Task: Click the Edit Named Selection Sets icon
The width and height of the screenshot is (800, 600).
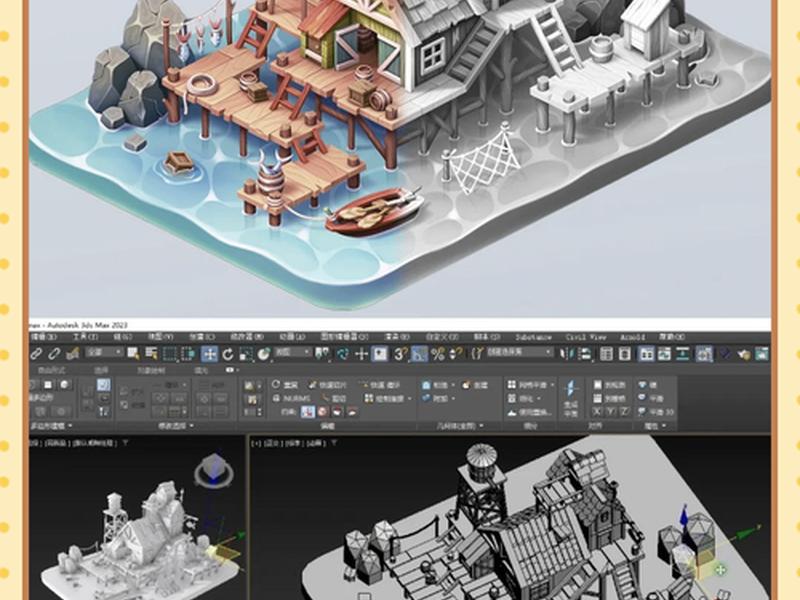Action: (x=477, y=353)
